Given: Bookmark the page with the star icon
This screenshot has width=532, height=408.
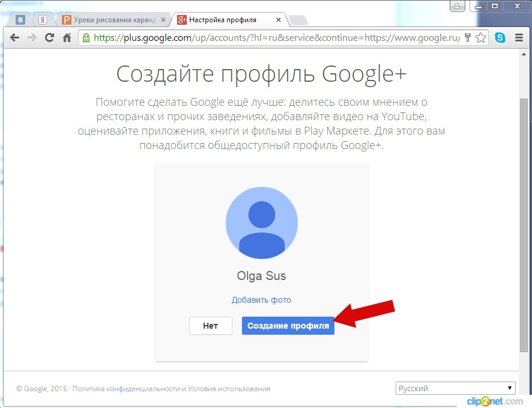Looking at the screenshot, I should [x=480, y=37].
